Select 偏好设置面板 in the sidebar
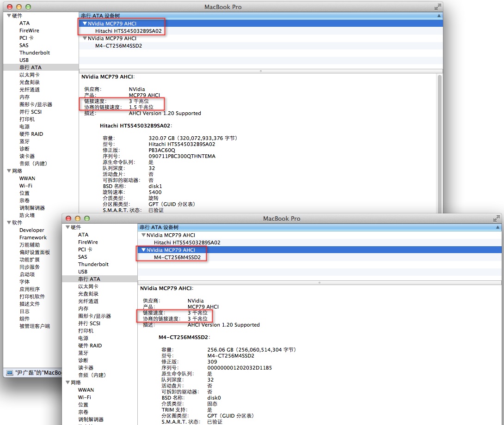The height and width of the screenshot is (425, 504). (35, 252)
